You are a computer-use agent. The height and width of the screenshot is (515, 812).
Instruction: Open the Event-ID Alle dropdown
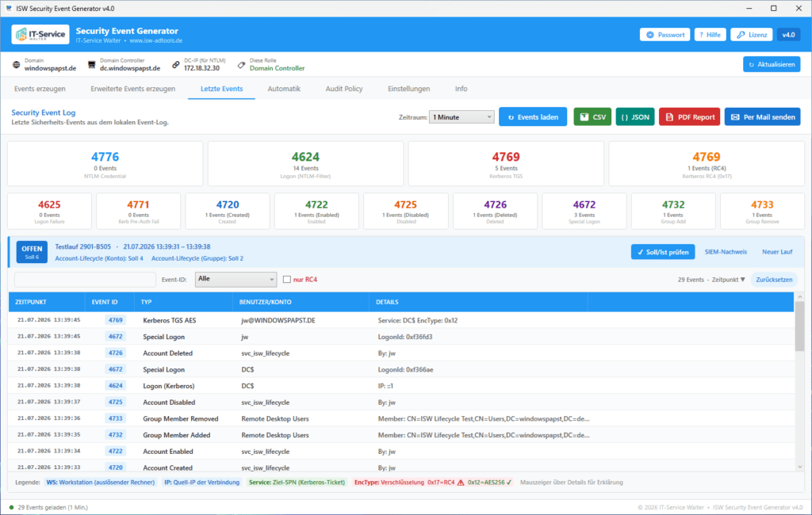pyautogui.click(x=236, y=280)
